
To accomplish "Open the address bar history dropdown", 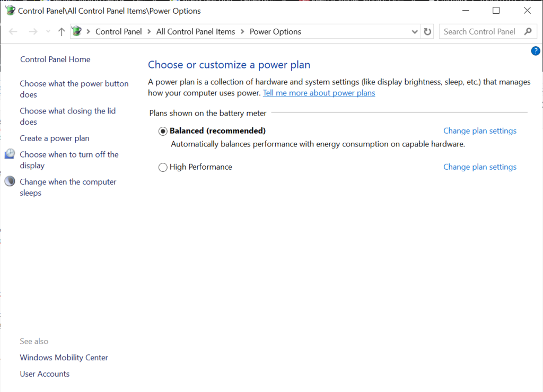I will point(415,31).
